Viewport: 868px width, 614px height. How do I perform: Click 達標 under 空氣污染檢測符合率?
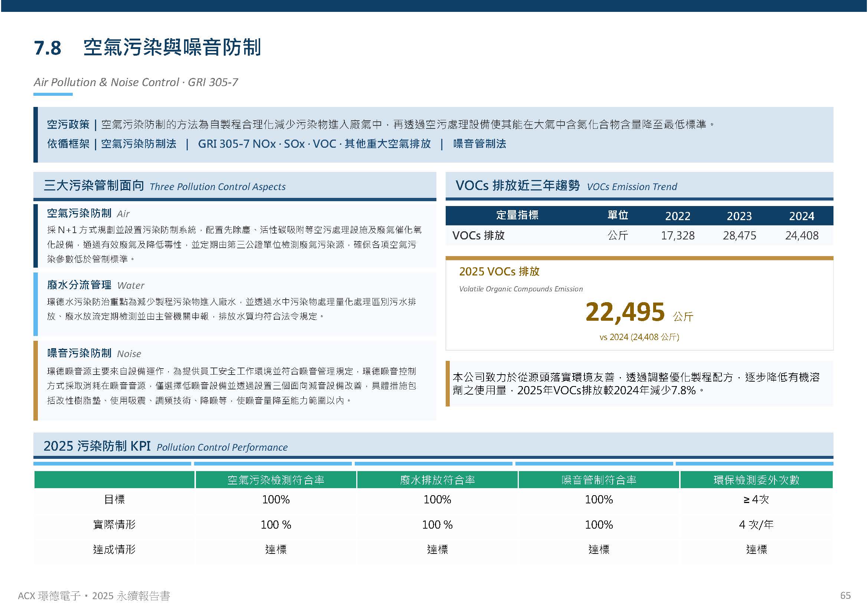pyautogui.click(x=276, y=550)
